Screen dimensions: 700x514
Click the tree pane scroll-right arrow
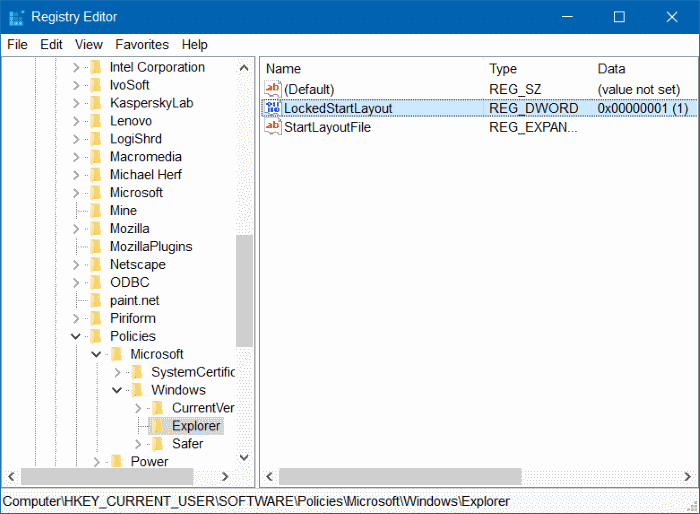point(225,476)
